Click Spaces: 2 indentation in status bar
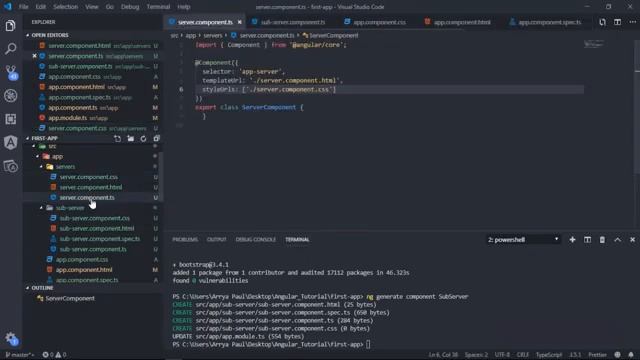The image size is (640, 360). point(476,355)
